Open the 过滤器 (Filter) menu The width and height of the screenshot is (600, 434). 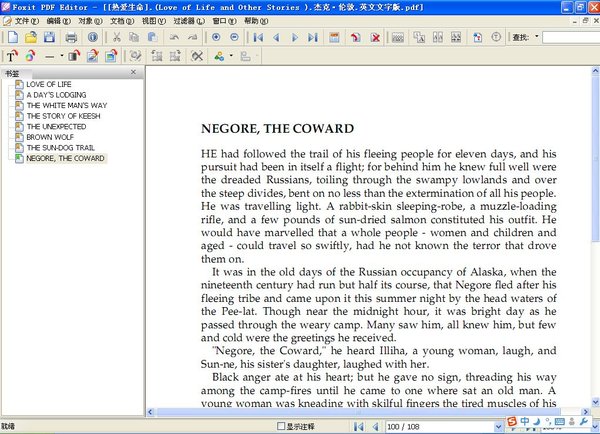pyautogui.click(x=189, y=21)
